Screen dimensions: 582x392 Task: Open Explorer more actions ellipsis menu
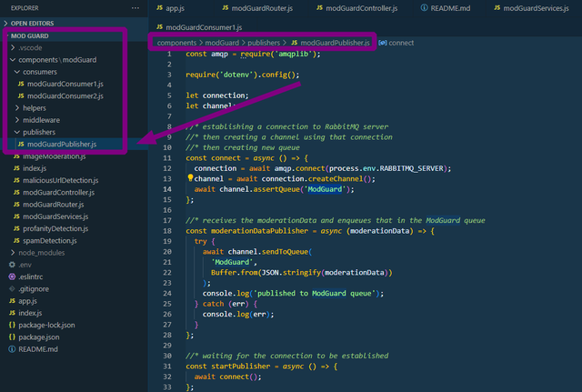(x=135, y=8)
